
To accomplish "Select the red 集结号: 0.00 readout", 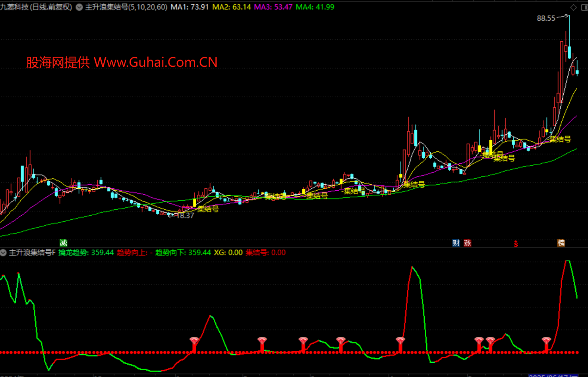I will (265, 253).
